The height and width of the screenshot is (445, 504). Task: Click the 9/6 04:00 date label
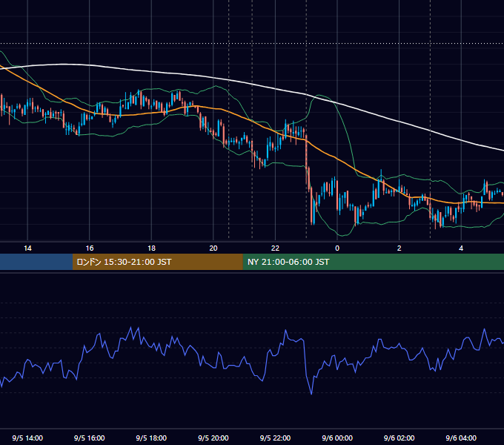[461, 438]
